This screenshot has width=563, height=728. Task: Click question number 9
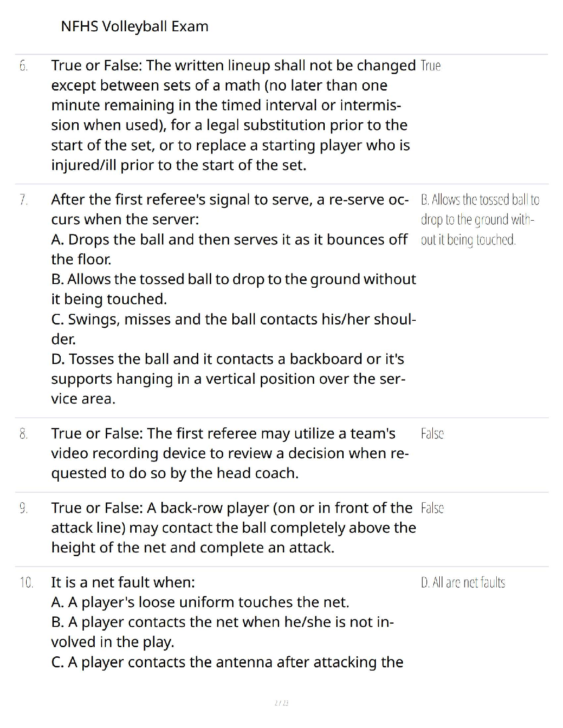24,508
